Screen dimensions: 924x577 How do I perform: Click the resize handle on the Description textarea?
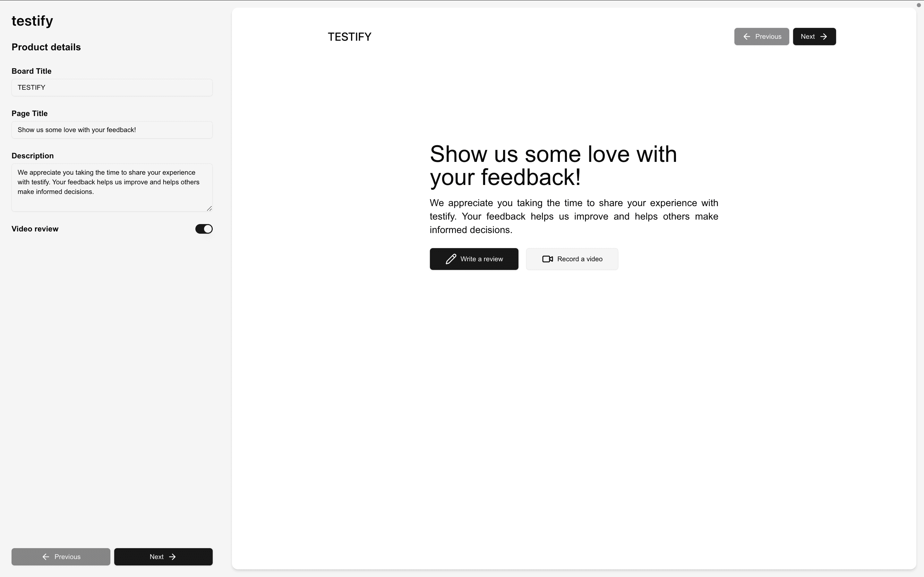click(210, 208)
